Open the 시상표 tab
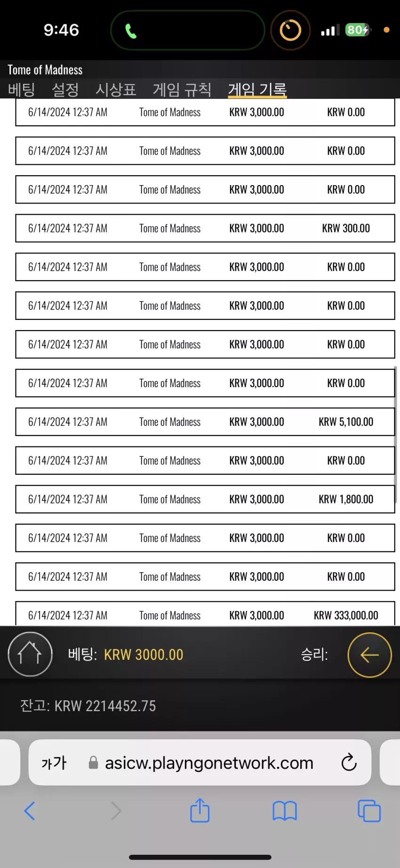This screenshot has height=868, width=400. click(116, 89)
